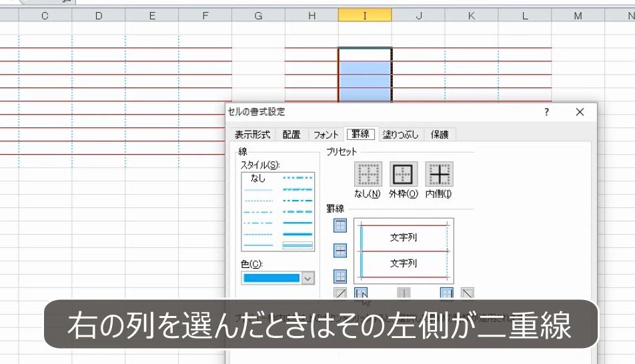Toggle the left border button
This screenshot has height=364, width=635.
361,293
